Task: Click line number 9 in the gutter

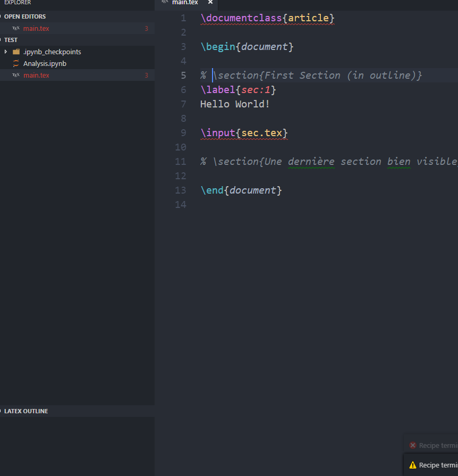Action: [x=183, y=133]
